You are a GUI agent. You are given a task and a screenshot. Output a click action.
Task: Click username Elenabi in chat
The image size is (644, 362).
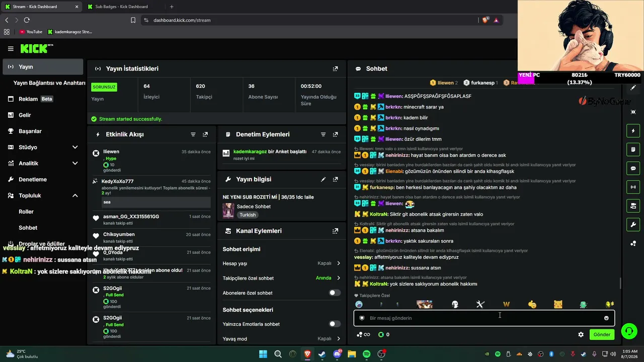coord(394,171)
